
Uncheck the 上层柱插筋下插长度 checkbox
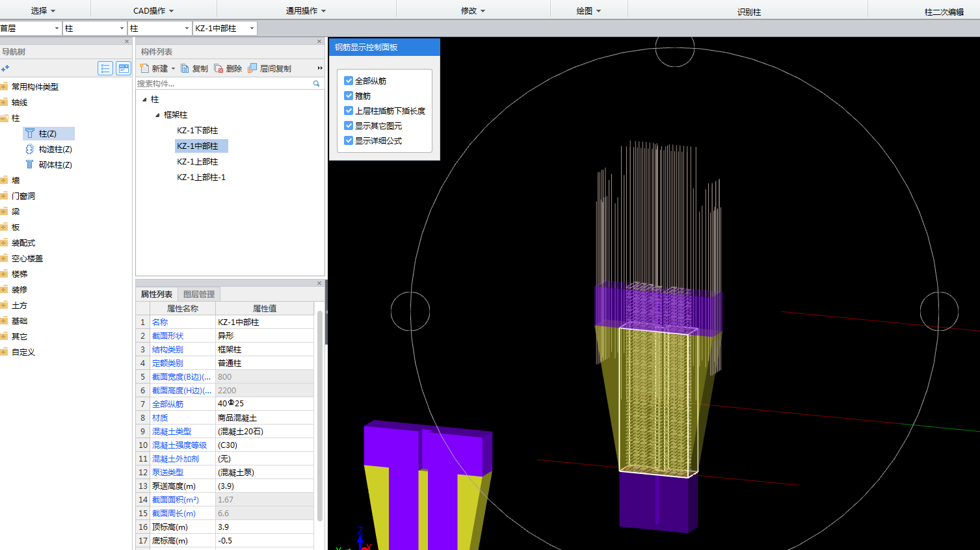click(349, 111)
